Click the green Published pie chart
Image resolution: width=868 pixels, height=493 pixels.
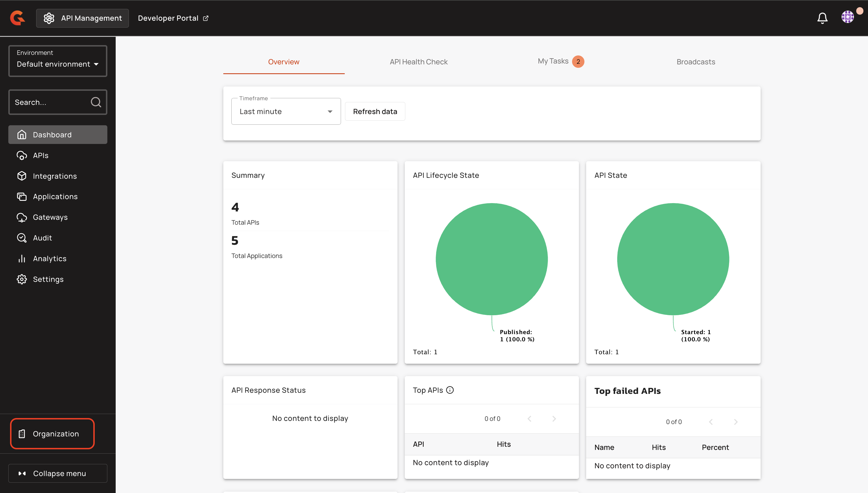pos(491,259)
